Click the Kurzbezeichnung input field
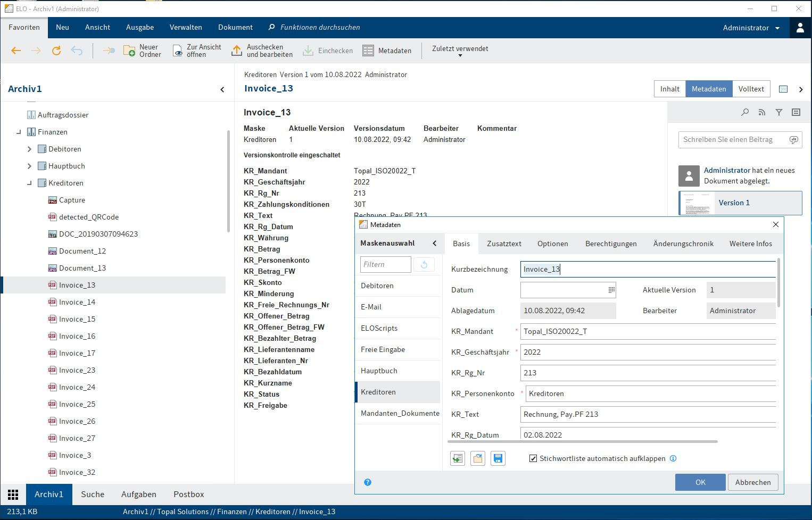The height and width of the screenshot is (520, 812). (x=647, y=269)
